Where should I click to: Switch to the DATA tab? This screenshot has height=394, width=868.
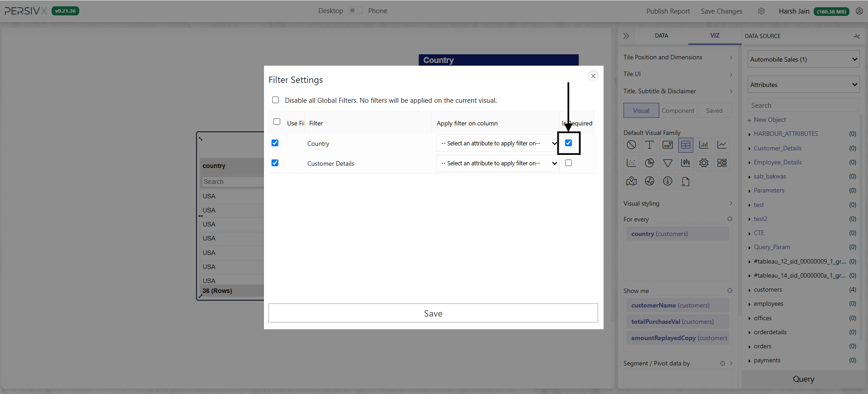(661, 36)
